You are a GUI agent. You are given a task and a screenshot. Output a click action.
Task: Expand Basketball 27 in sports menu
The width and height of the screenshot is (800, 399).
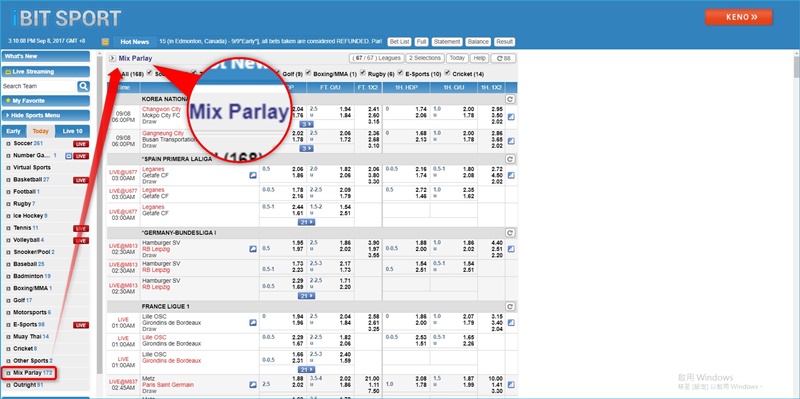[x=31, y=180]
